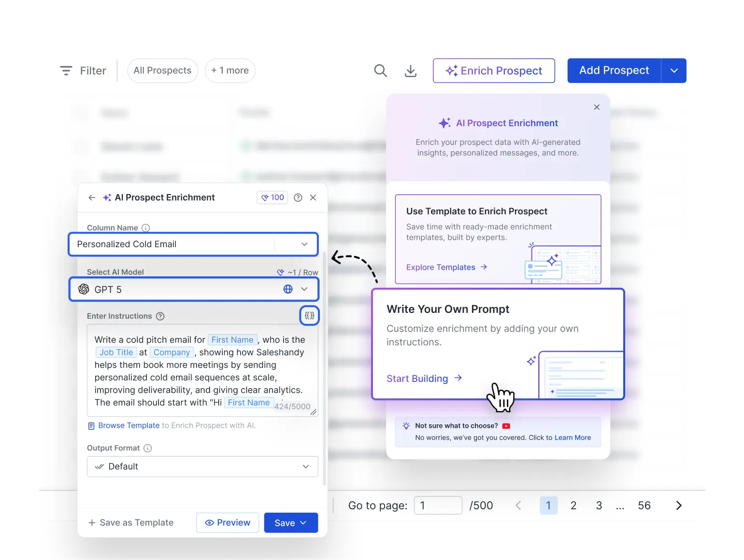Viewport: 744px width, 560px height.
Task: Click the download prospects icon
Action: [410, 71]
